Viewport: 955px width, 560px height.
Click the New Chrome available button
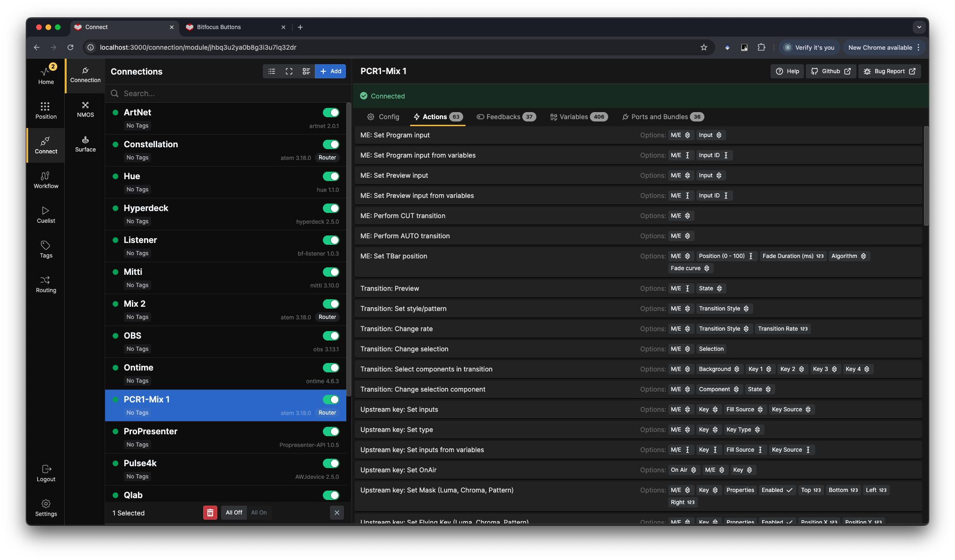(885, 47)
